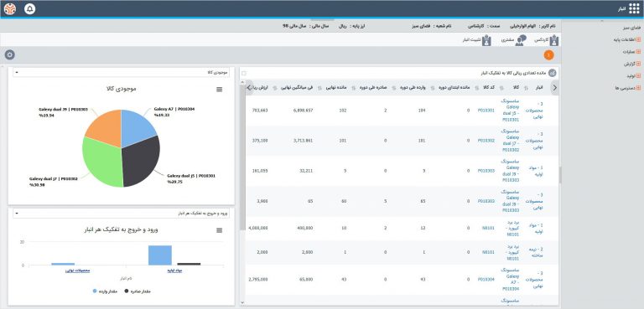Viewport: 644px width, 309px height.
Task: Select the orange numbered tab badge
Action: (548, 55)
